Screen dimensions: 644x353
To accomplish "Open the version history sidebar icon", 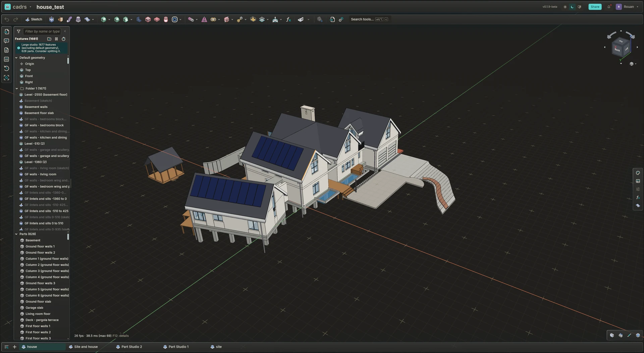I will (x=6, y=68).
